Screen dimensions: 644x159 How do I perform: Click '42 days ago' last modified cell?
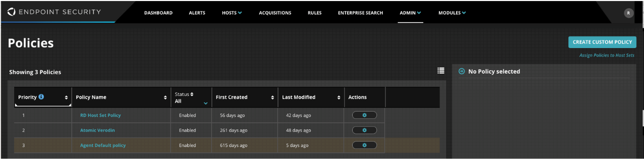click(298, 115)
